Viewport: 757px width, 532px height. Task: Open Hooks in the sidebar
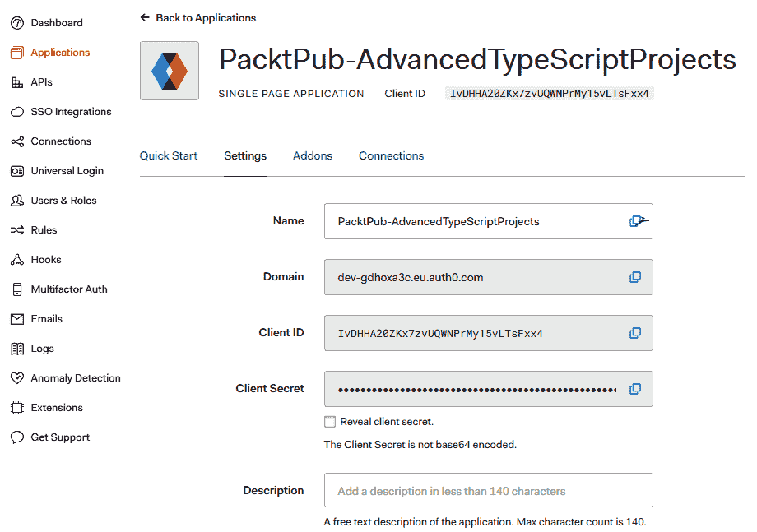[46, 260]
